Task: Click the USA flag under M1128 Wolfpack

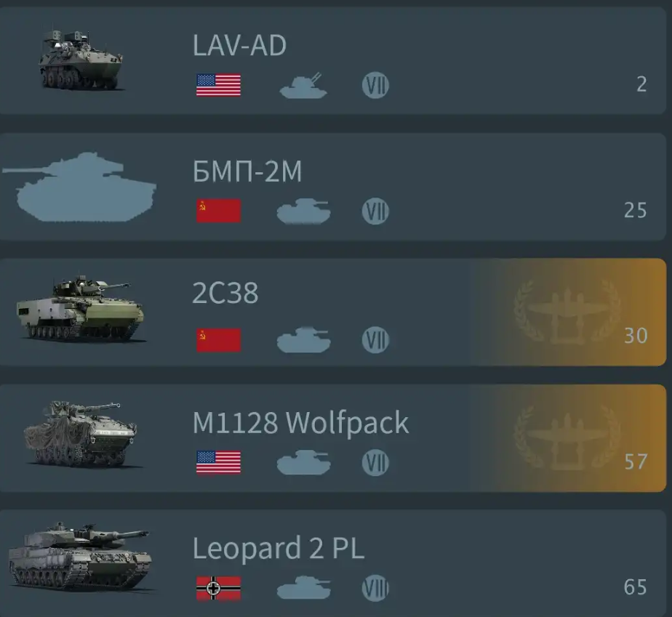Action: (219, 462)
